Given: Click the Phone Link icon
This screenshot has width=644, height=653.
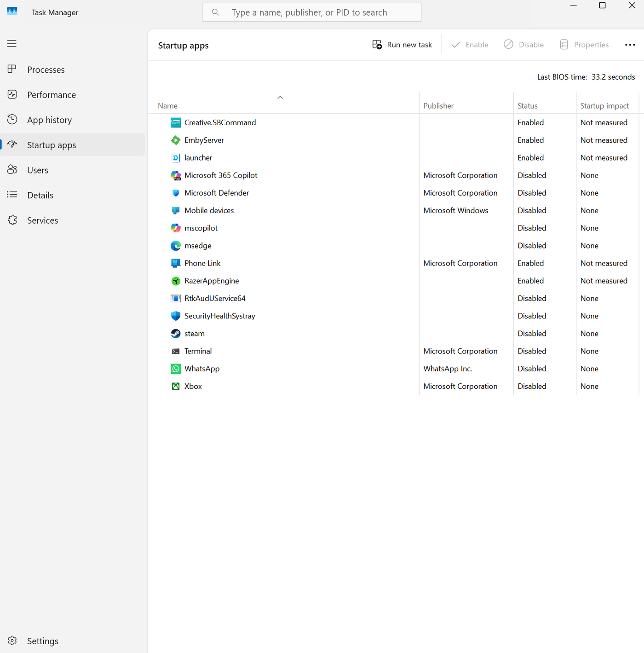Looking at the screenshot, I should tap(176, 263).
